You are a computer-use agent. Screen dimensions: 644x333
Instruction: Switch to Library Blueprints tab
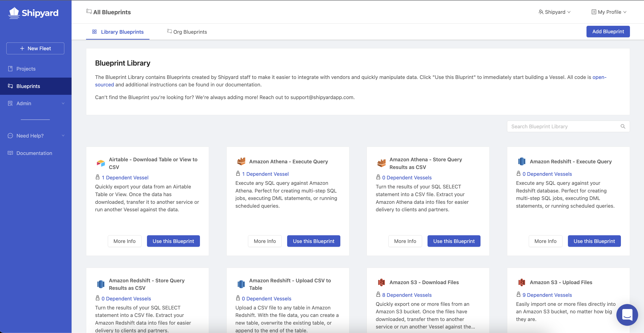click(x=118, y=32)
